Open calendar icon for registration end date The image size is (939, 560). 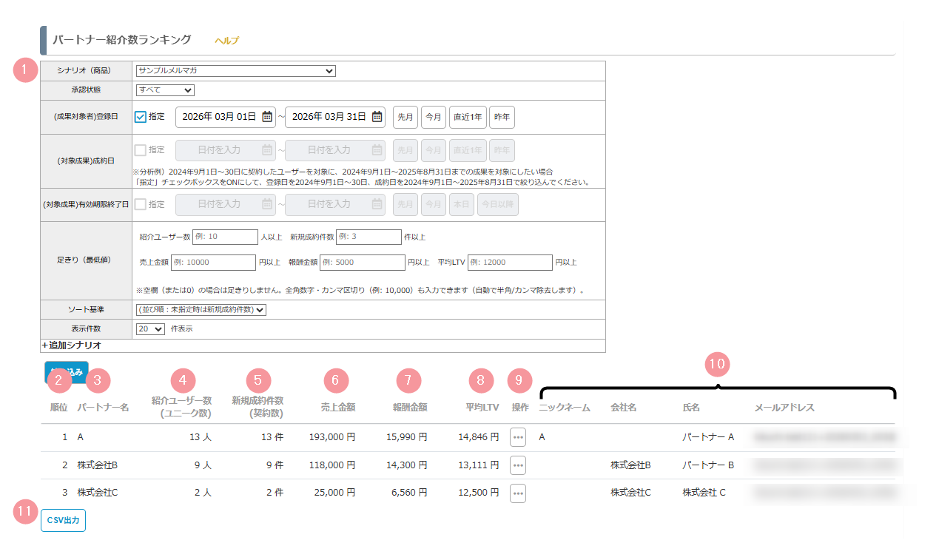pyautogui.click(x=377, y=117)
